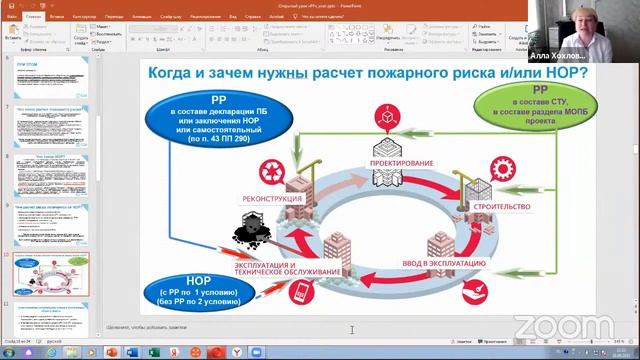This screenshot has height=360, width=640.
Task: Select the highlighted slide 10 thumbnail
Action: (x=51, y=274)
